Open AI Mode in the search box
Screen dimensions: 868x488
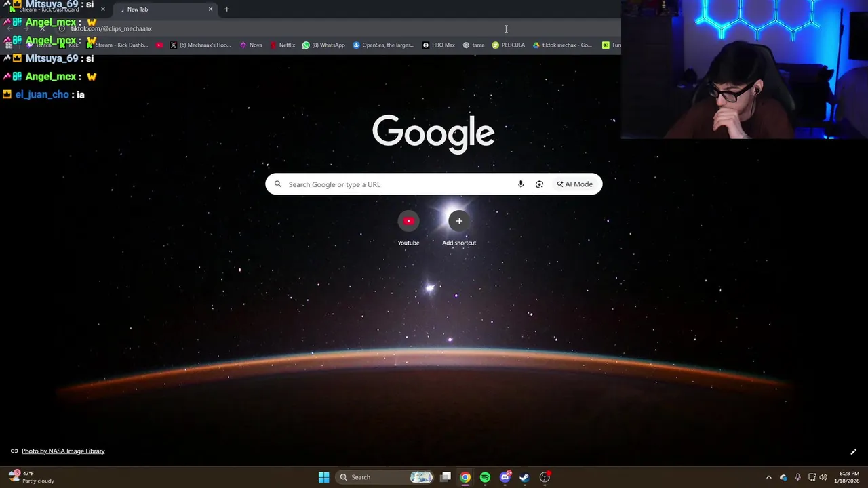point(575,184)
